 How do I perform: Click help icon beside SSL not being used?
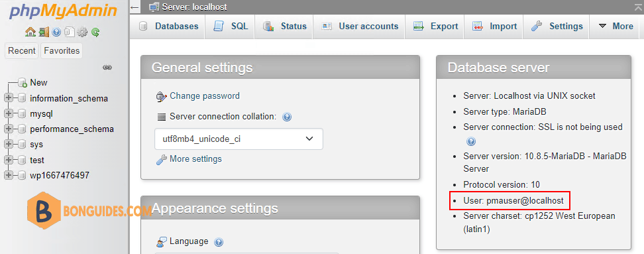coord(471,141)
